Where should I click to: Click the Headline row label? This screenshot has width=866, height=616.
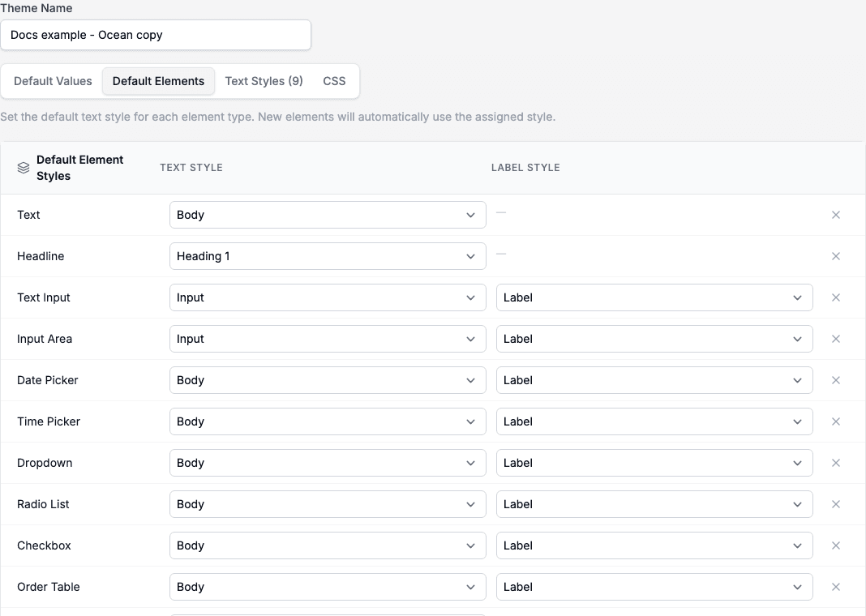[x=41, y=256]
